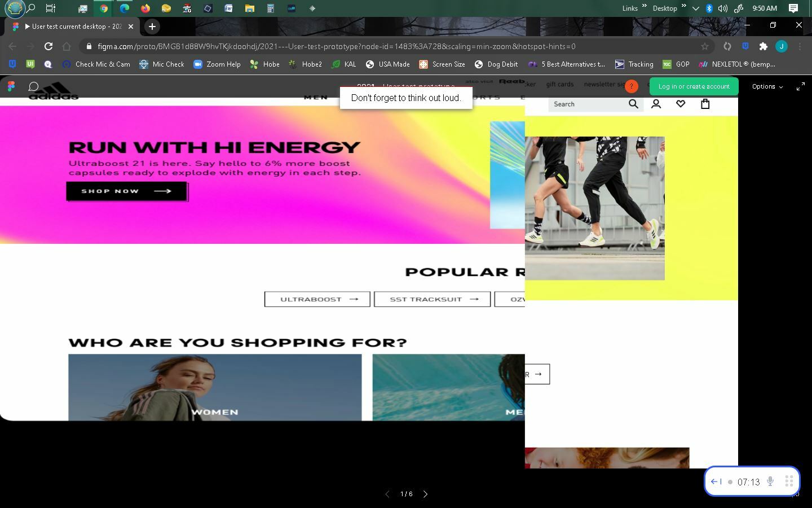Viewport: 812px width, 508px height.
Task: Open 5 Best Alternatives bookmark
Action: [x=566, y=64]
